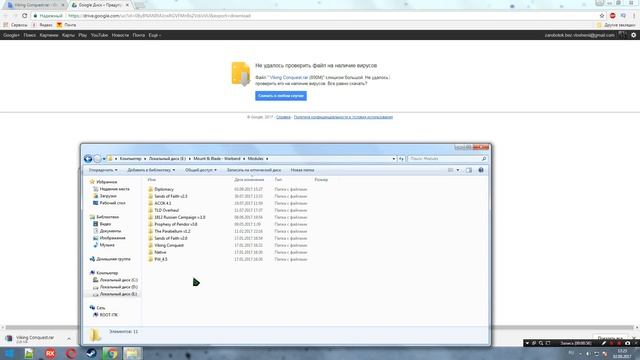Open 'Карты' in Google bar
The height and width of the screenshot is (360, 640).
[68, 35]
